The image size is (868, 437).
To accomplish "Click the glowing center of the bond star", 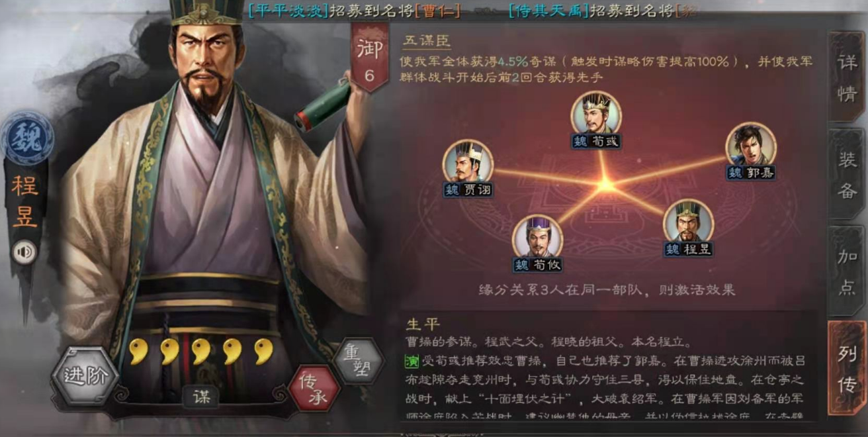I will tap(605, 185).
